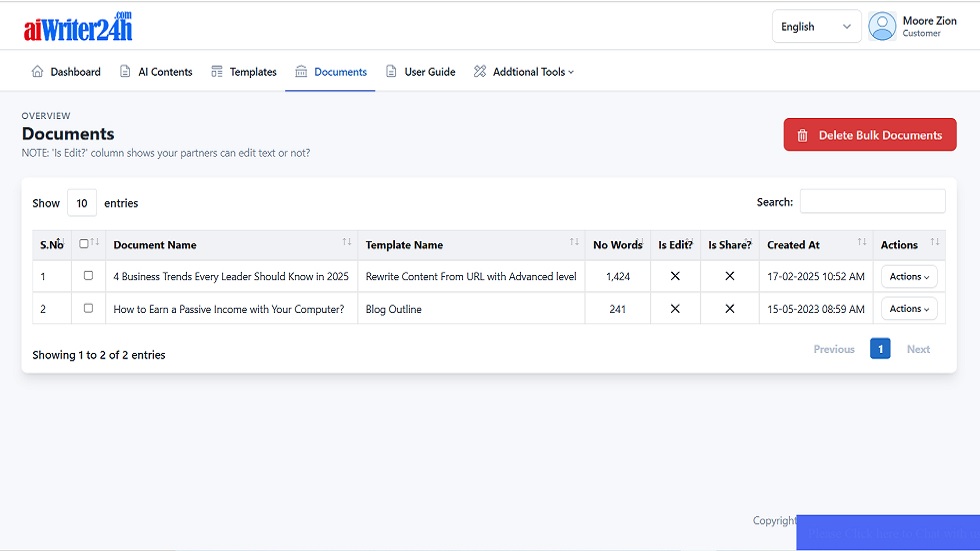980x551 pixels.
Task: Sort by Document Name column arrows
Action: (x=347, y=243)
